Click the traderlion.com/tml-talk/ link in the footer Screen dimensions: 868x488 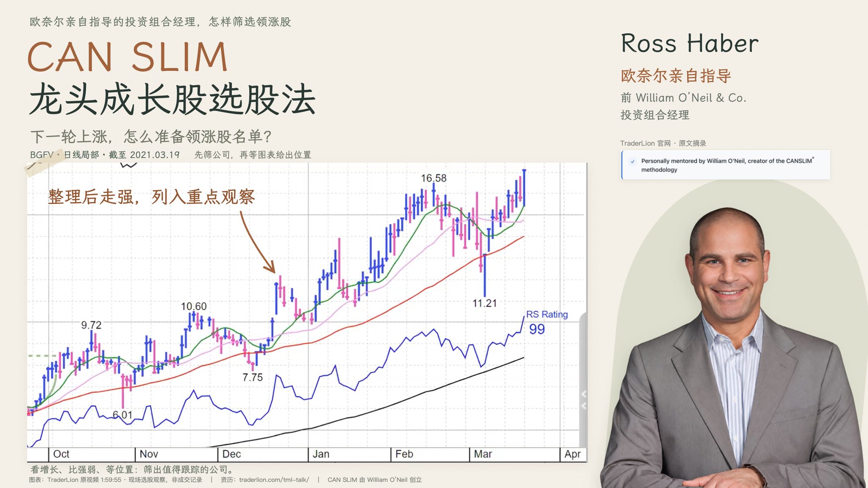click(x=274, y=480)
